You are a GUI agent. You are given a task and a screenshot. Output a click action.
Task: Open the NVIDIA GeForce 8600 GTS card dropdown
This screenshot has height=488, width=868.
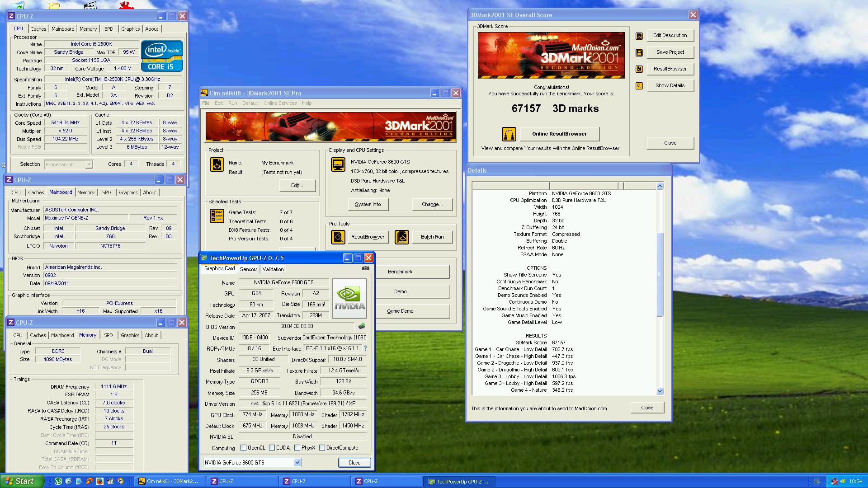[x=297, y=463]
